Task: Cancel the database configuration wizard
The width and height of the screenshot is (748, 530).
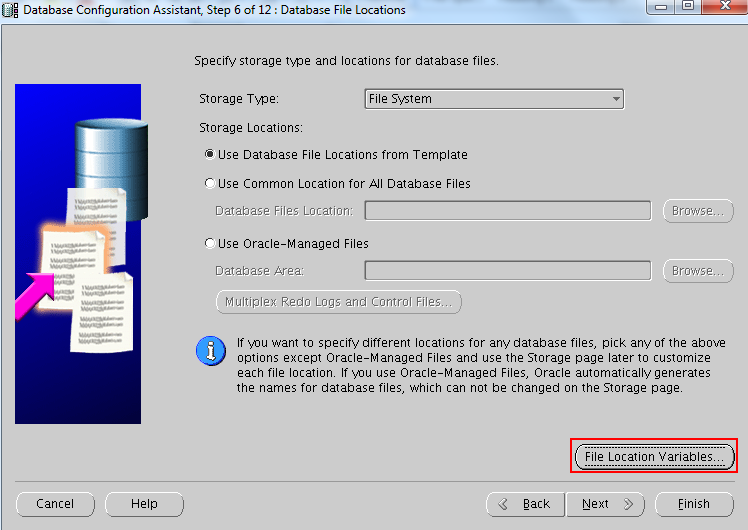Action: click(55, 504)
